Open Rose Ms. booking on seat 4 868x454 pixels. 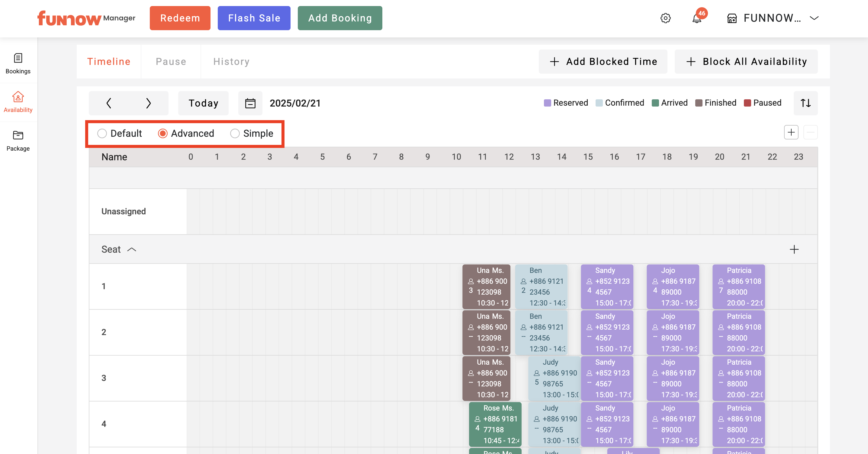tap(495, 424)
